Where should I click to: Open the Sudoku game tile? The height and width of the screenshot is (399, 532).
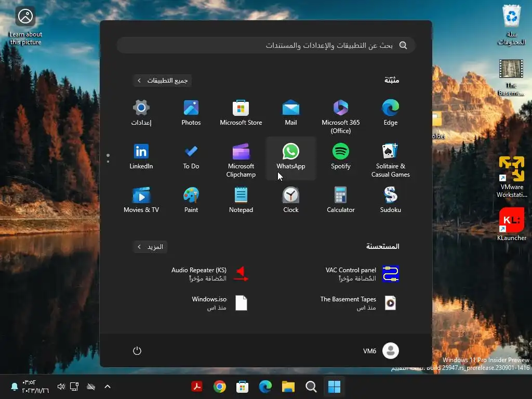391,201
